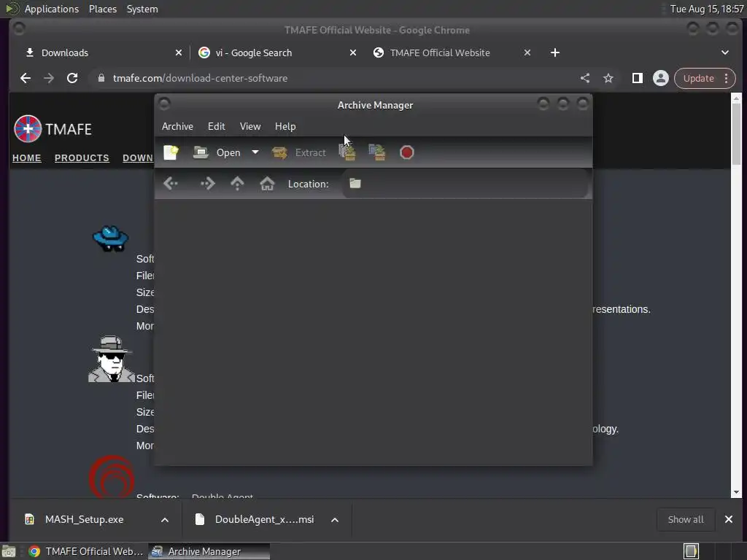Screen dimensions: 747x560
Task: Open the View menu in Archive Manager
Action: [x=250, y=126]
